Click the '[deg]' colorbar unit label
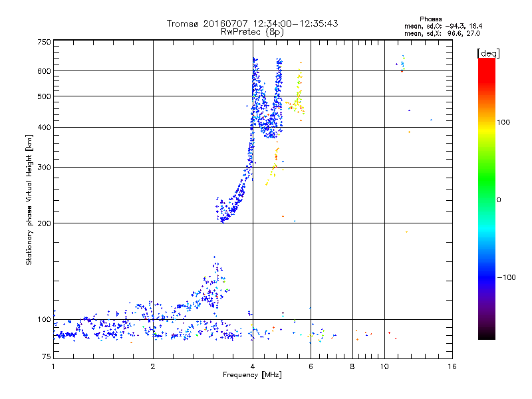This screenshot has height=399, width=532. click(x=488, y=53)
